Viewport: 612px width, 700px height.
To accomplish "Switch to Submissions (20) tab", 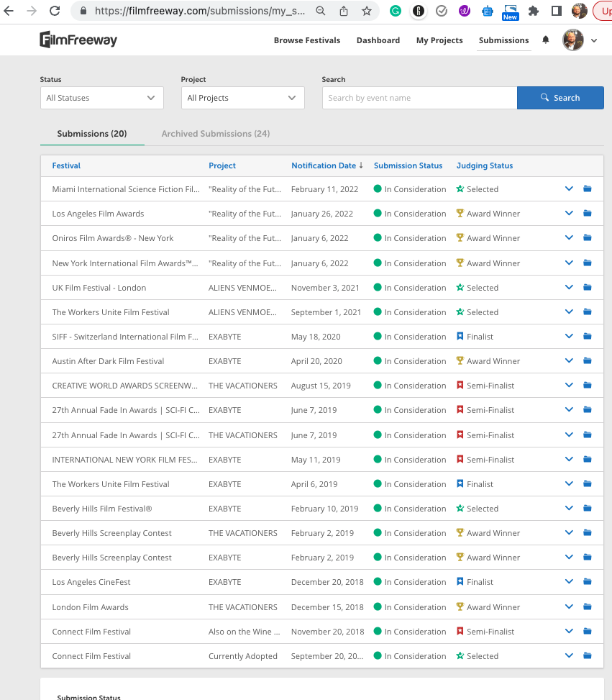I will pos(92,134).
